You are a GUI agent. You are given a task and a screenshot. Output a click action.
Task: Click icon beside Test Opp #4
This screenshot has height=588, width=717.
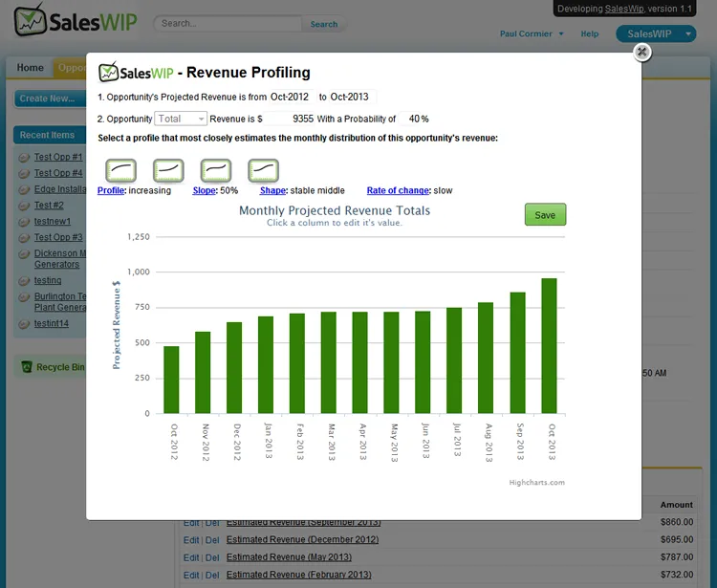point(24,174)
